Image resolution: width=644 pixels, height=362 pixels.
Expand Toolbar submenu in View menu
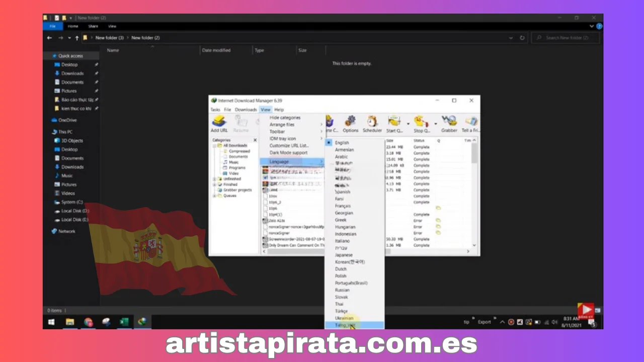click(x=292, y=132)
